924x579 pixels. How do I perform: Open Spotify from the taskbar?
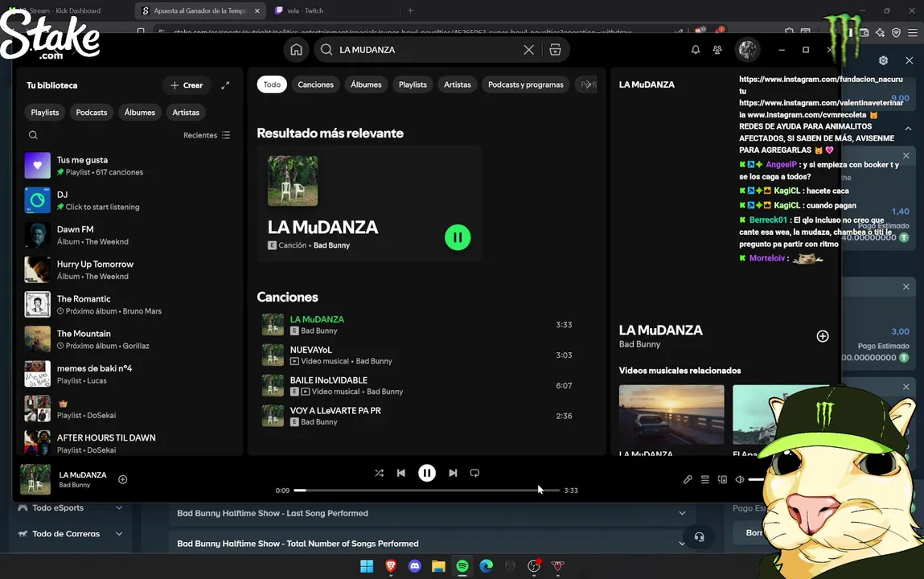tap(462, 566)
